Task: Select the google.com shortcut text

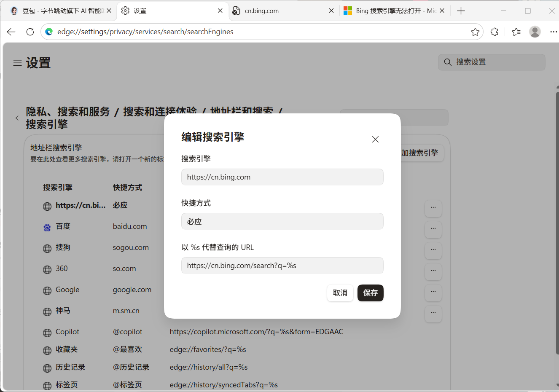Action: click(132, 290)
